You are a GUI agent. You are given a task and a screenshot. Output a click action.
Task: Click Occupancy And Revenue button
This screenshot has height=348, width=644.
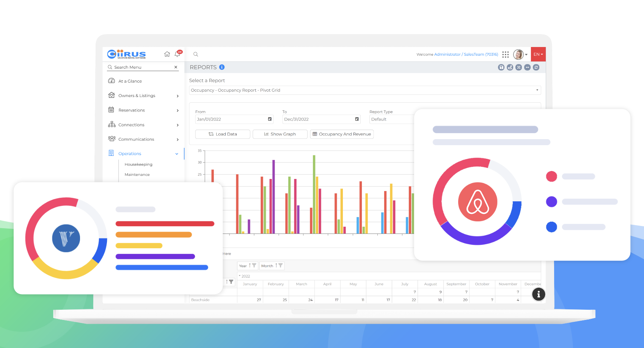point(342,134)
